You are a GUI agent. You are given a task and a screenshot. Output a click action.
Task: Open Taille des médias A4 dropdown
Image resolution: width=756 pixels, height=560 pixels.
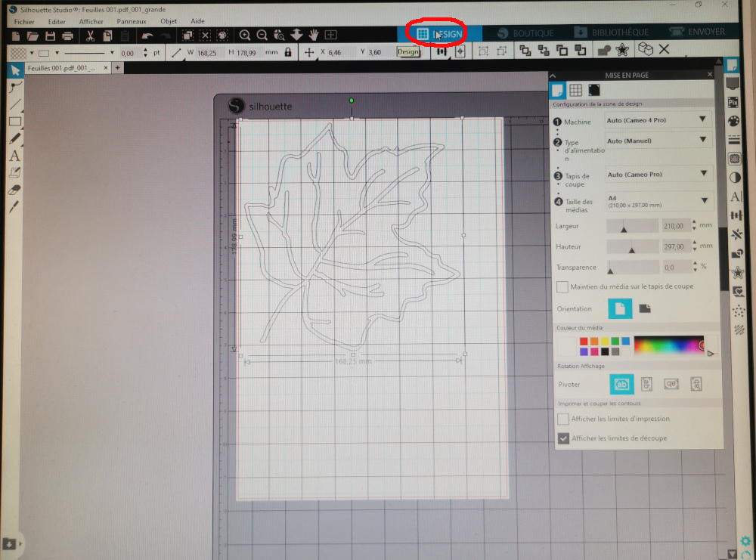(x=657, y=200)
